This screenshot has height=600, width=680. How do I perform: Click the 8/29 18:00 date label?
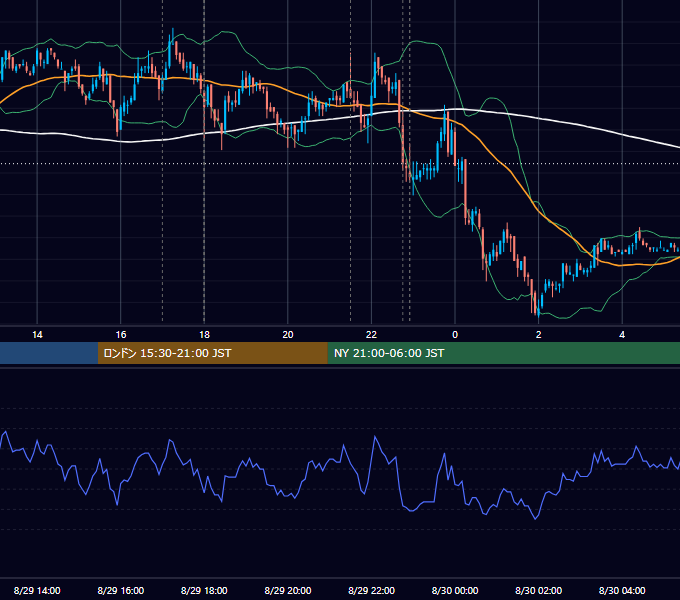click(204, 590)
